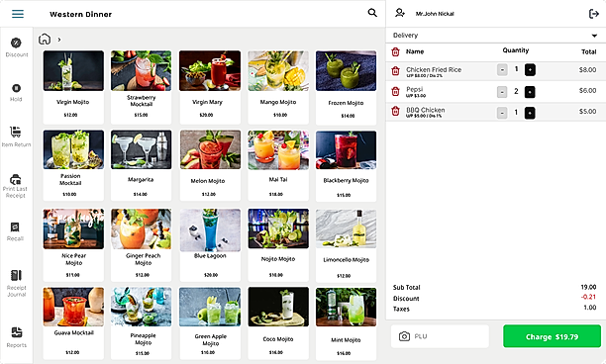Screen dimensions: 606x364
Task: Add Blue Lagoon to order
Action: (x=210, y=244)
